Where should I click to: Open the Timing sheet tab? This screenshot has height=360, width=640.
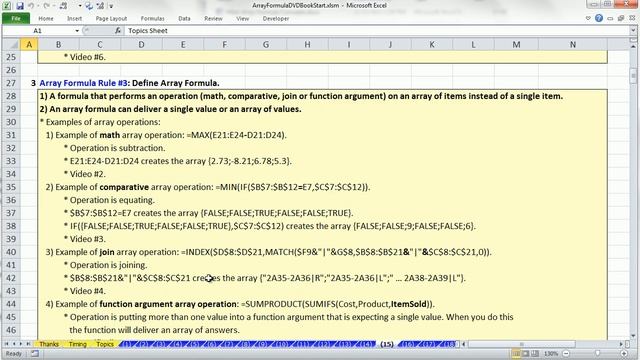[78, 344]
